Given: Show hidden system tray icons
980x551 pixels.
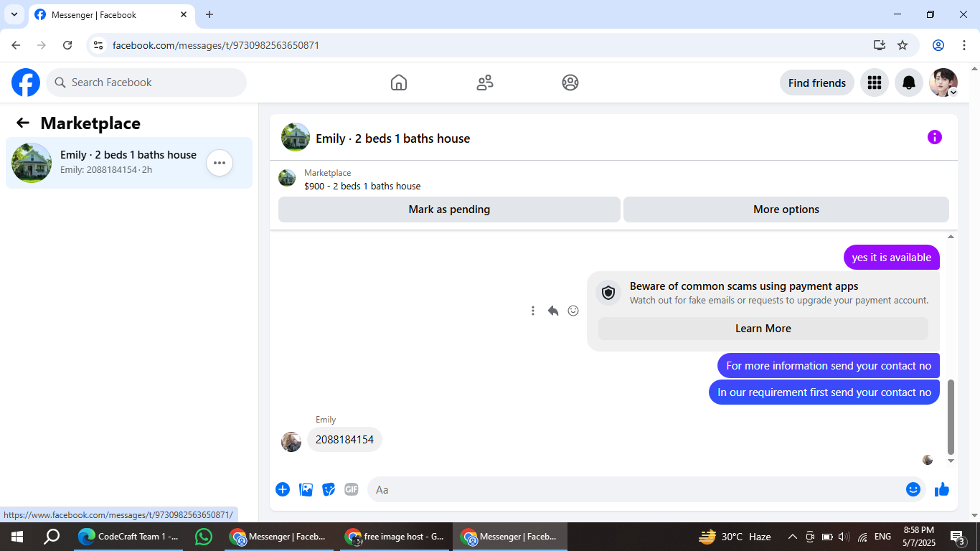Looking at the screenshot, I should (x=793, y=537).
